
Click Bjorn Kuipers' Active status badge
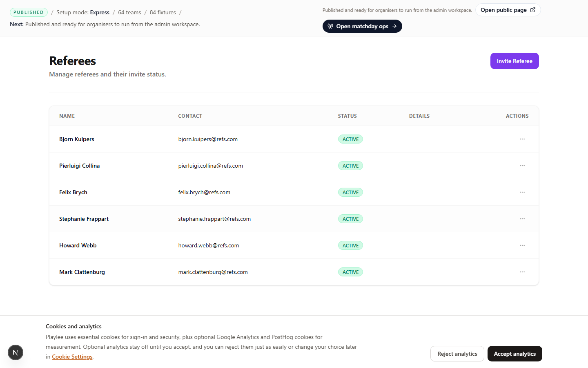tap(350, 139)
